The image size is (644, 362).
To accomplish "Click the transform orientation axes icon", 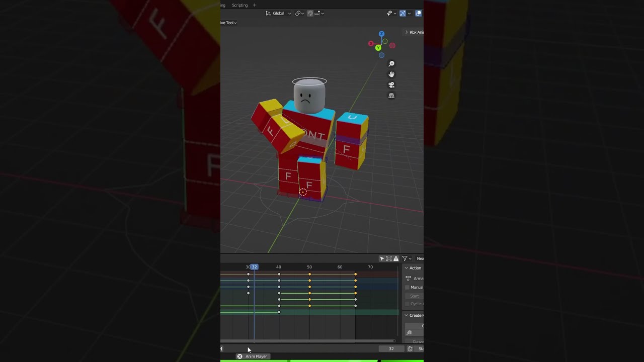I will 268,13.
